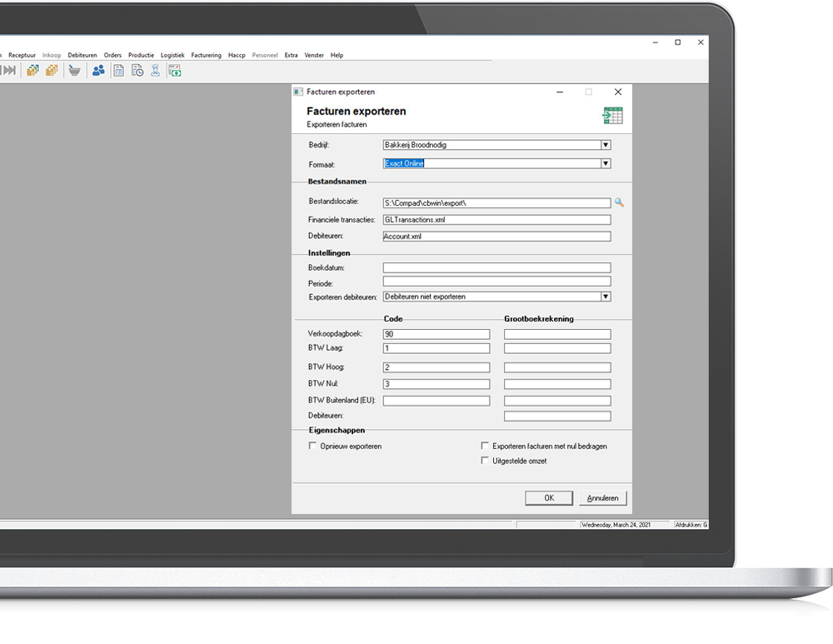Click the BTW Laag code field
The height and width of the screenshot is (644, 833).
(x=436, y=348)
